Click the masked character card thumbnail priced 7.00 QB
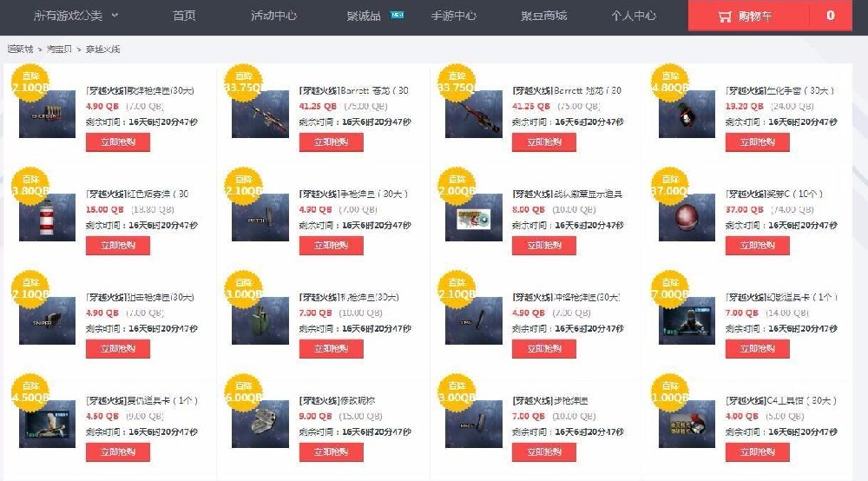The image size is (868, 481). 687,320
